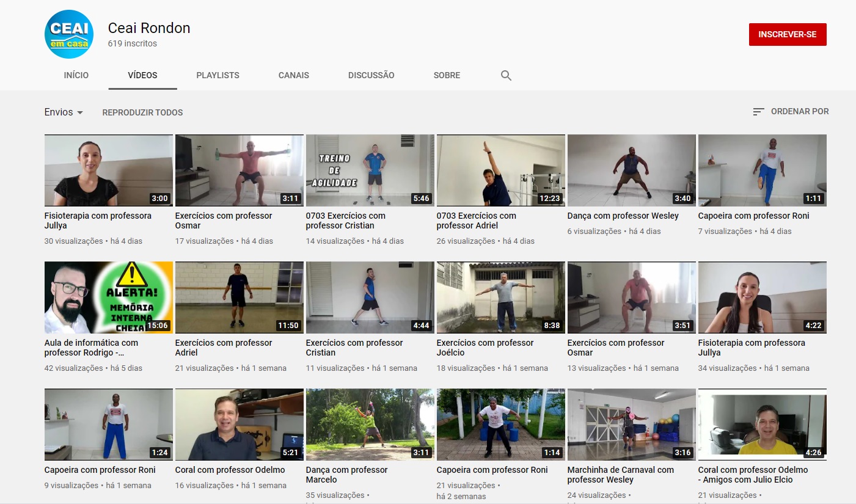Click title 'Dança com professor Marcelo'
The width and height of the screenshot is (856, 504).
[x=347, y=475]
